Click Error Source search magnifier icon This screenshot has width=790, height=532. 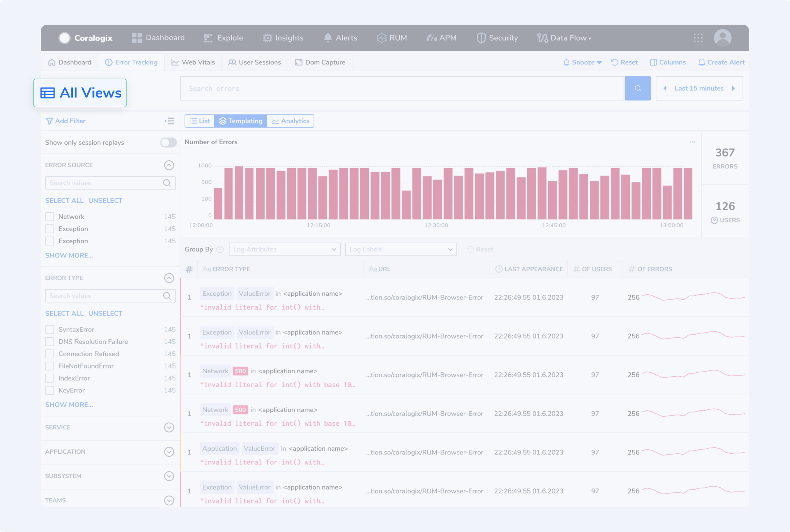pyautogui.click(x=167, y=183)
